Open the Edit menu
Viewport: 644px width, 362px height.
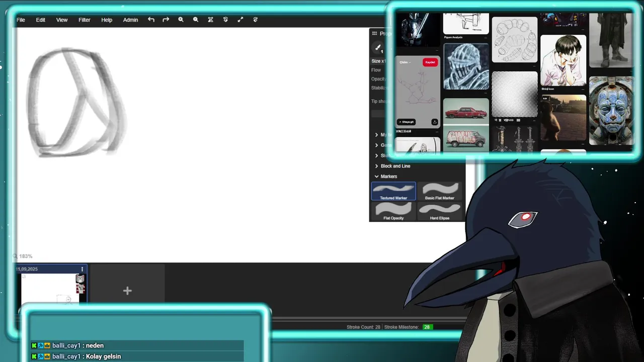40,20
